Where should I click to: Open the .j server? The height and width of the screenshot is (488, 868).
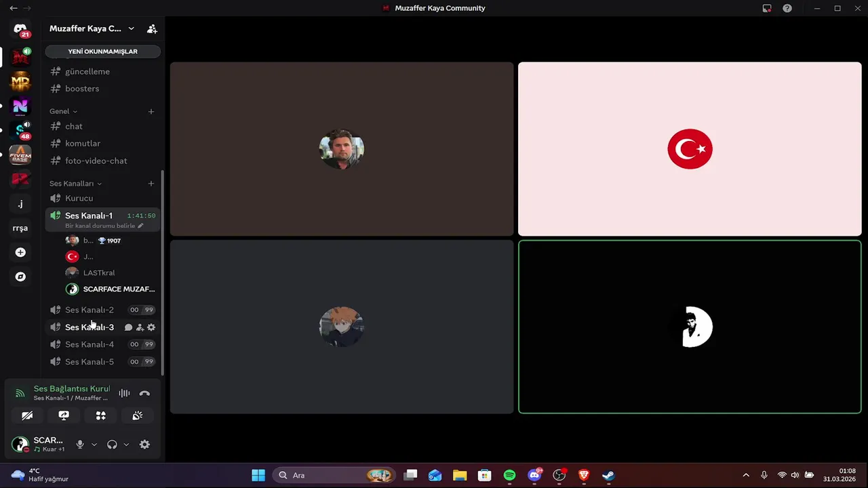(x=20, y=203)
